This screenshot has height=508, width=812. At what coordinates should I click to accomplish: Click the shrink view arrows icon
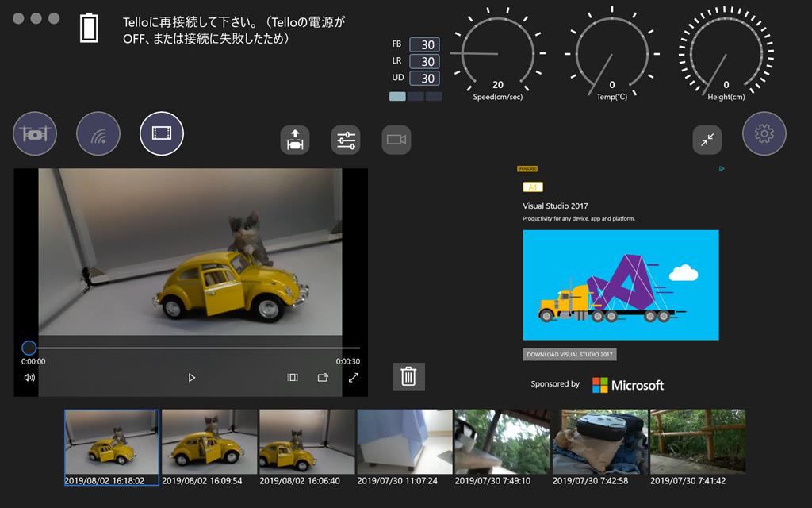(x=707, y=140)
